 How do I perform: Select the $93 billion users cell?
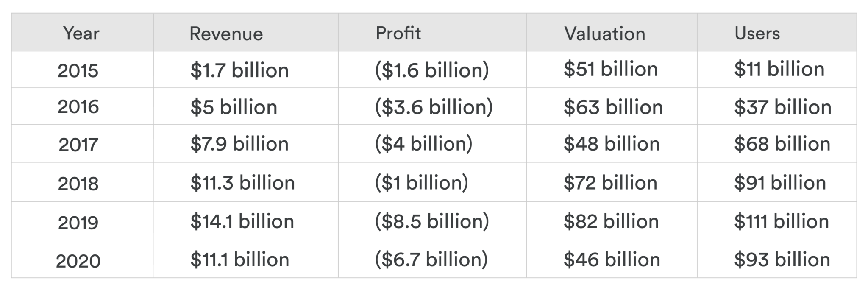pos(782,260)
